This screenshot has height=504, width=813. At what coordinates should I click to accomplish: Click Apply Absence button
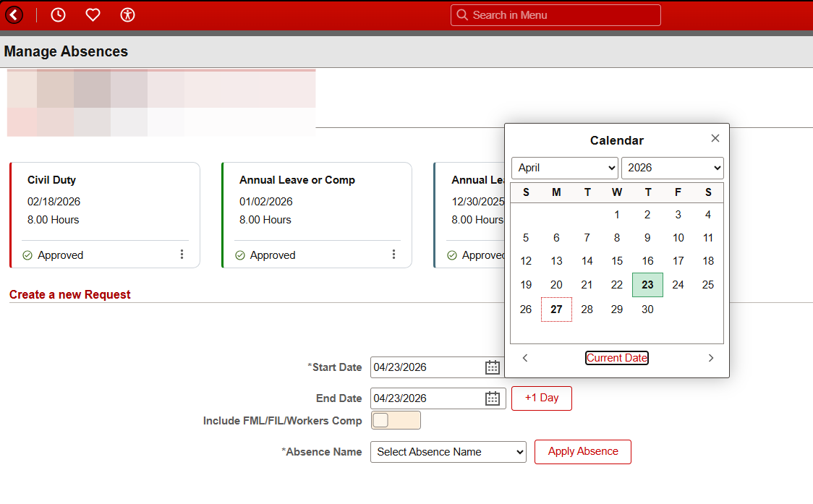(583, 452)
